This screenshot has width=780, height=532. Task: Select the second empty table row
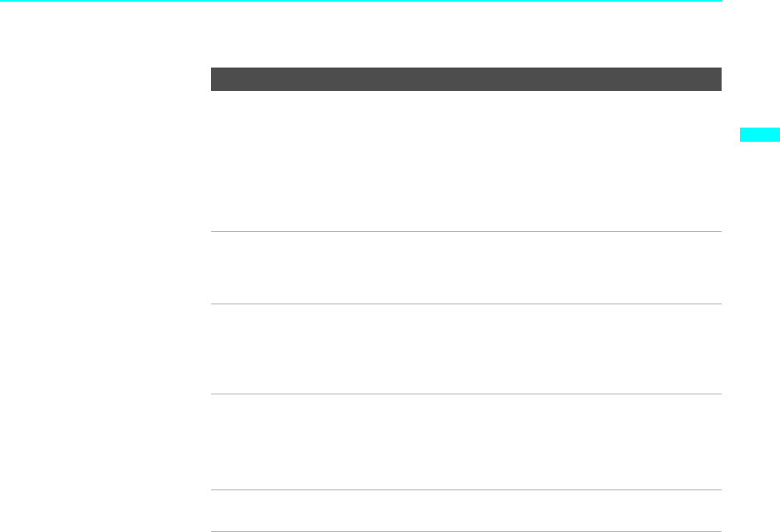[x=465, y=268]
